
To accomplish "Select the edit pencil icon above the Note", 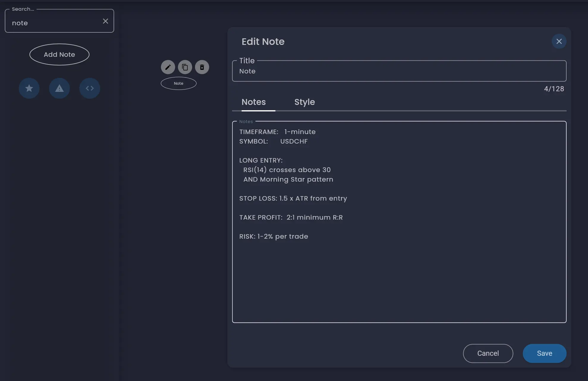I will 168,67.
